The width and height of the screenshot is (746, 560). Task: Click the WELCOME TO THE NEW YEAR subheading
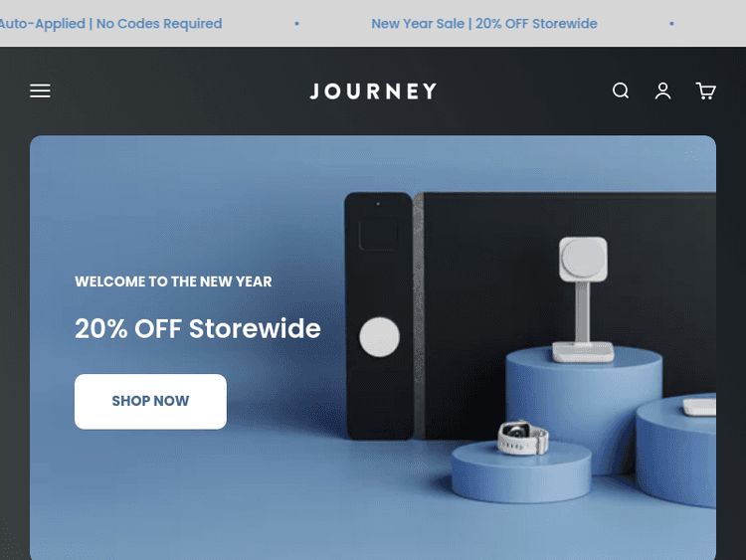[x=173, y=281]
